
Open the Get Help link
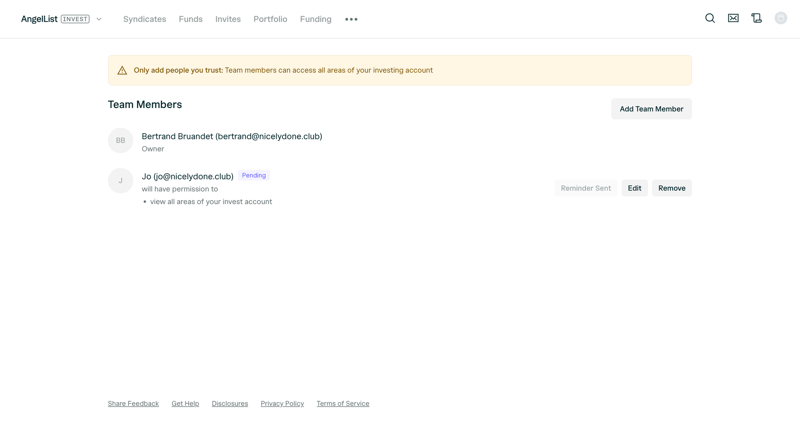(x=185, y=403)
